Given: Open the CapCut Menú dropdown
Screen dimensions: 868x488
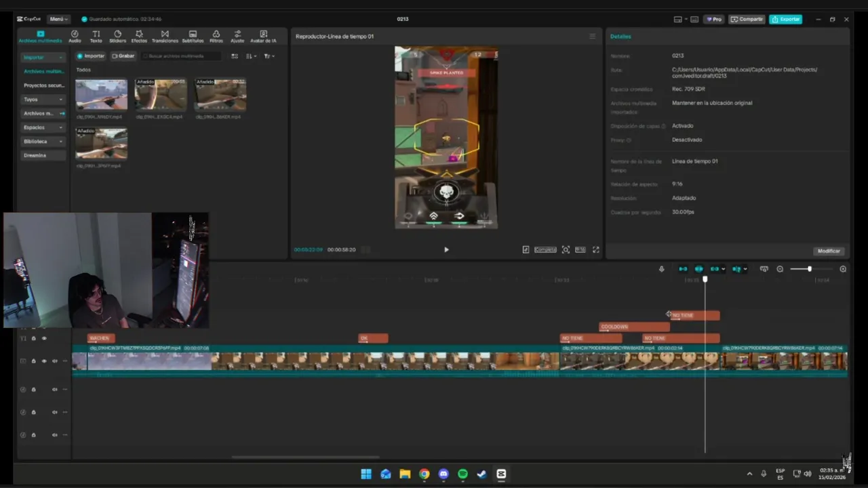Looking at the screenshot, I should [x=58, y=19].
